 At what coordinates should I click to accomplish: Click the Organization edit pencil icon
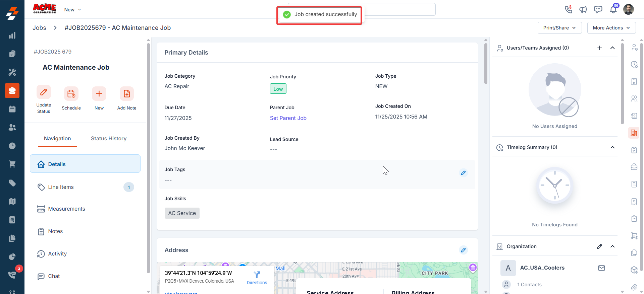(x=599, y=246)
